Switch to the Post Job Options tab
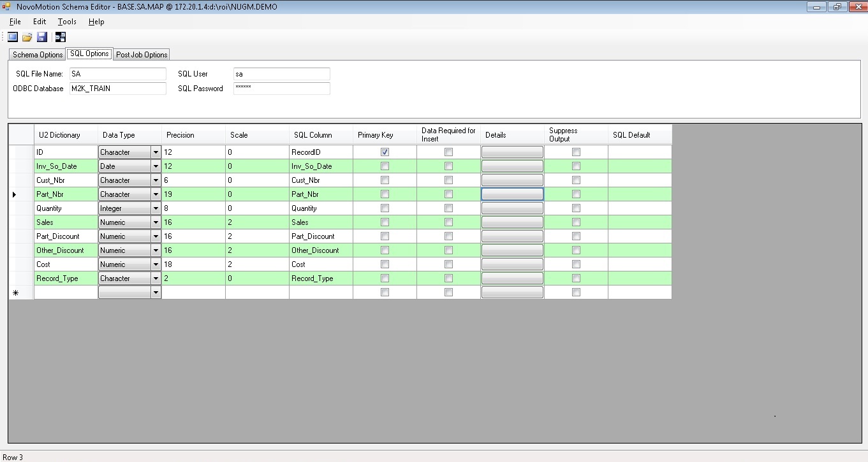 click(142, 55)
